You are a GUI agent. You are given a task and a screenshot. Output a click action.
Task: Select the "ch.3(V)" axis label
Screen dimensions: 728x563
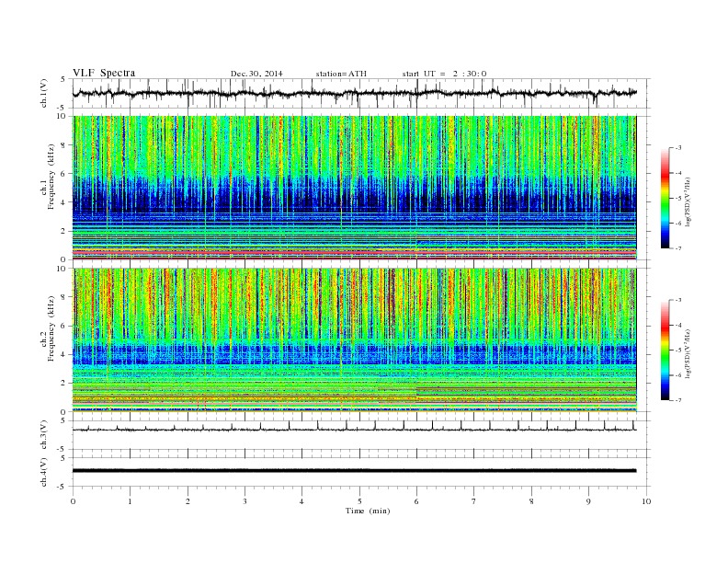(43, 435)
